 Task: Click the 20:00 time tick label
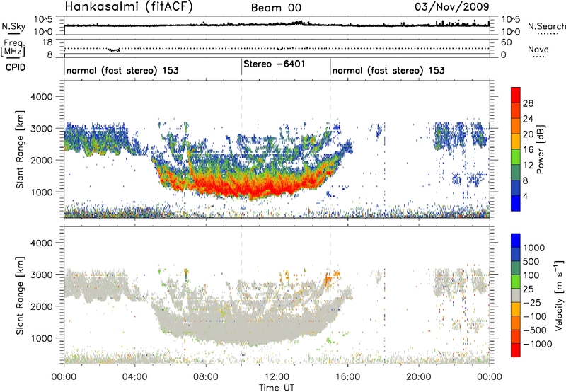418,377
